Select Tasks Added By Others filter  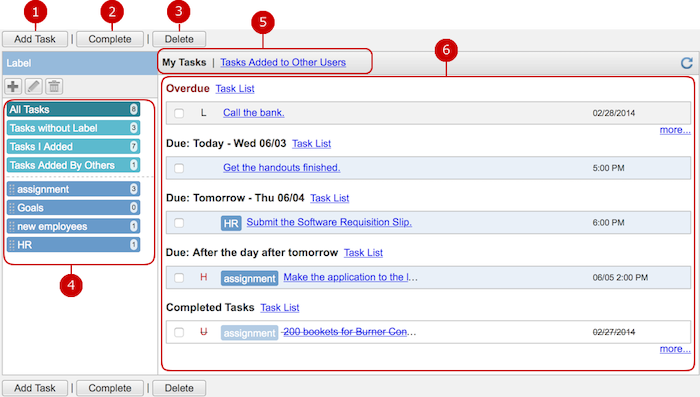coord(73,165)
